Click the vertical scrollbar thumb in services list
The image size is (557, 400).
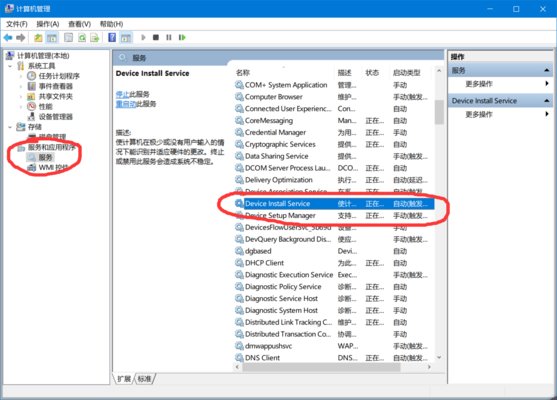pyautogui.click(x=439, y=112)
